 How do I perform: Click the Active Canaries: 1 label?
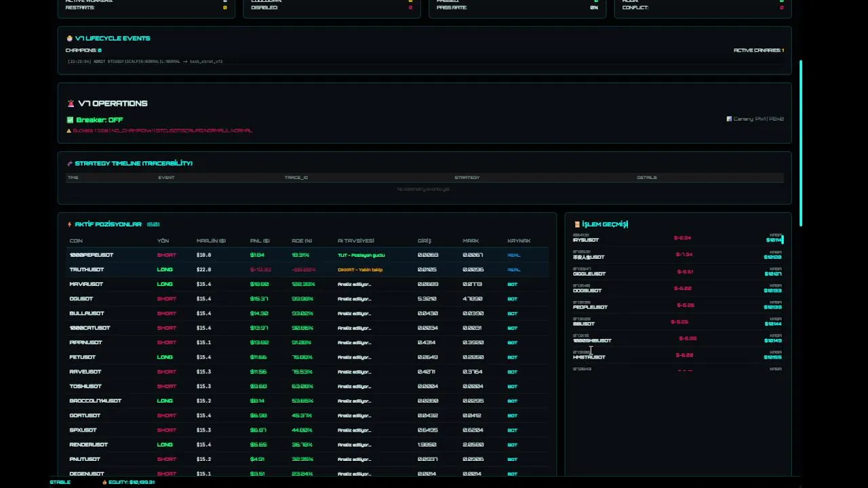[758, 50]
